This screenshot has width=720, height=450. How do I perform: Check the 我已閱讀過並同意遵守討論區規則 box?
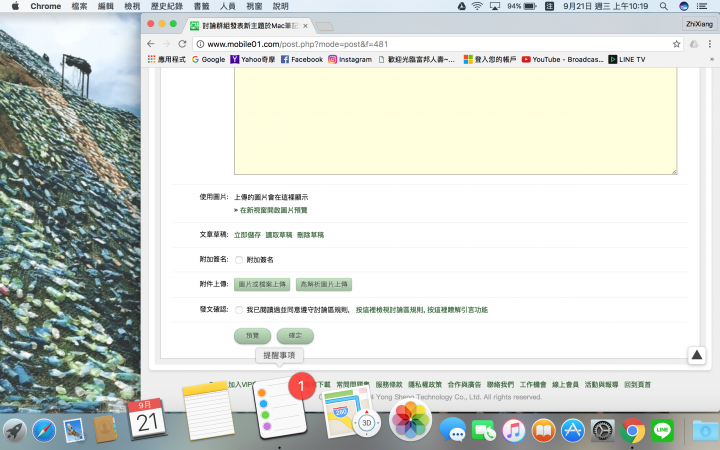[x=239, y=310]
